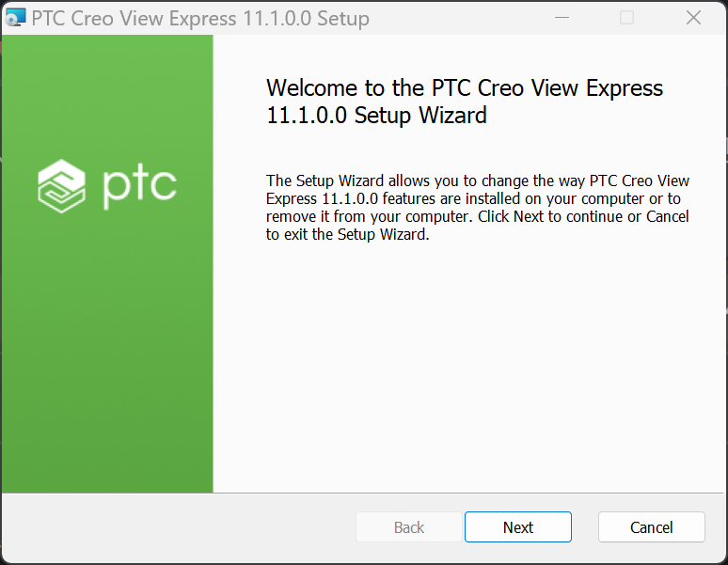Image resolution: width=728 pixels, height=565 pixels.
Task: Cancel the Setup Wizard
Action: click(x=652, y=527)
